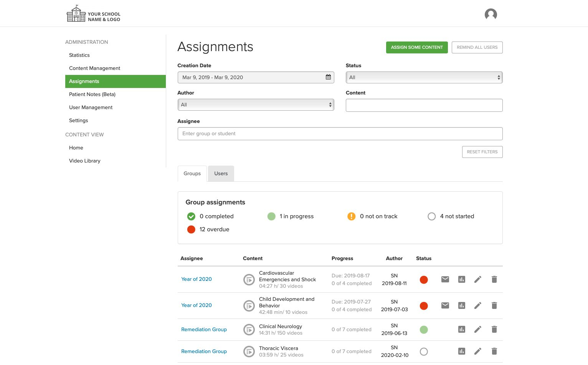Click the Author column header
The image size is (588, 365).
[x=394, y=259]
